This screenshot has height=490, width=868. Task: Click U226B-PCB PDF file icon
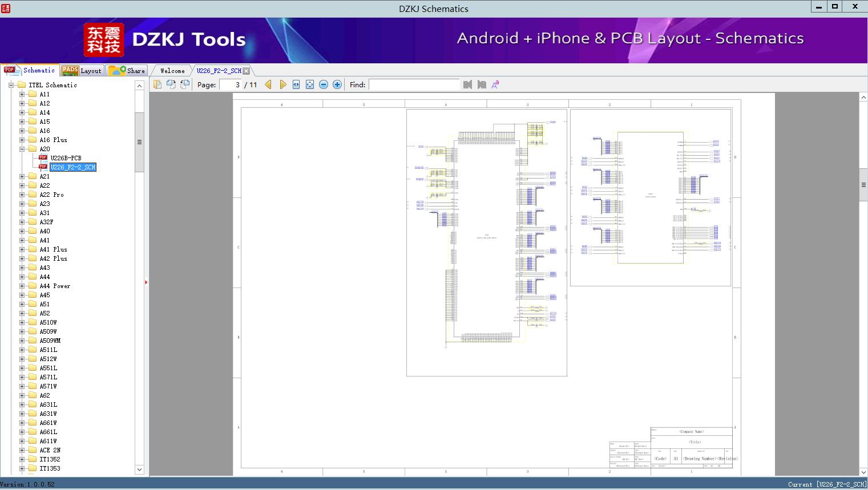[x=43, y=157]
